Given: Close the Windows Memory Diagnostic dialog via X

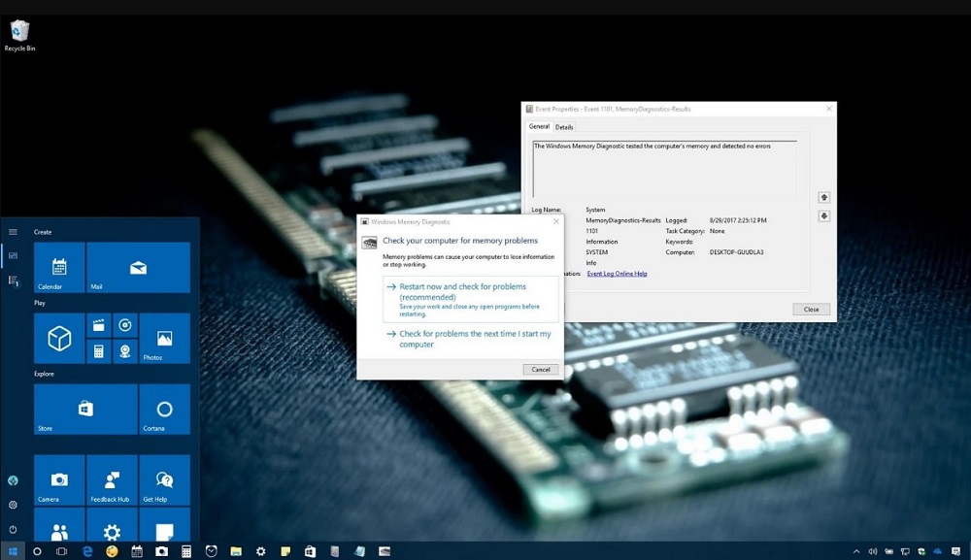Looking at the screenshot, I should point(556,221).
